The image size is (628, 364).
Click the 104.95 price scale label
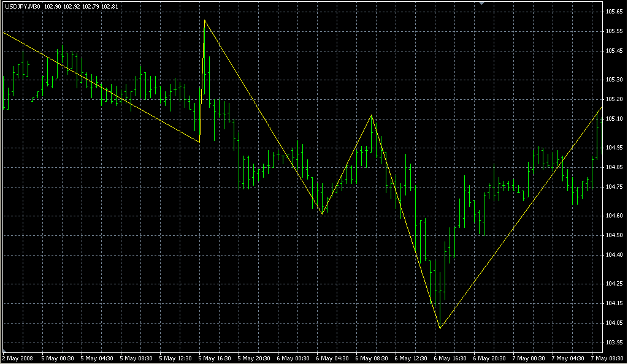pos(614,148)
